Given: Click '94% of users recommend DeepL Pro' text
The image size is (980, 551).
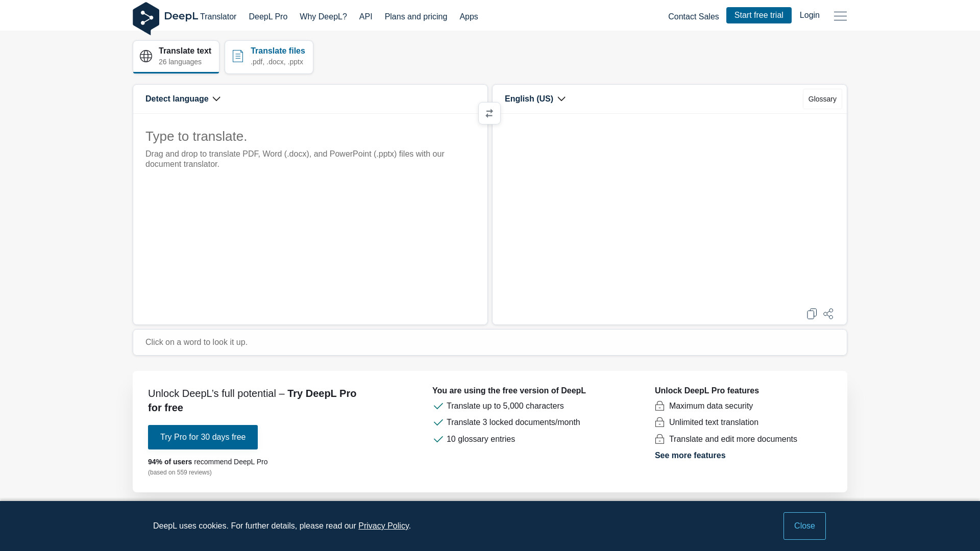Looking at the screenshot, I should [208, 462].
